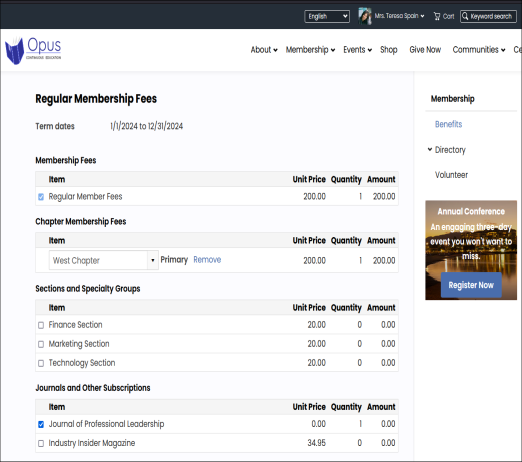Toggle the Regular Member Fees checkbox
The width and height of the screenshot is (522, 462).
tap(41, 197)
